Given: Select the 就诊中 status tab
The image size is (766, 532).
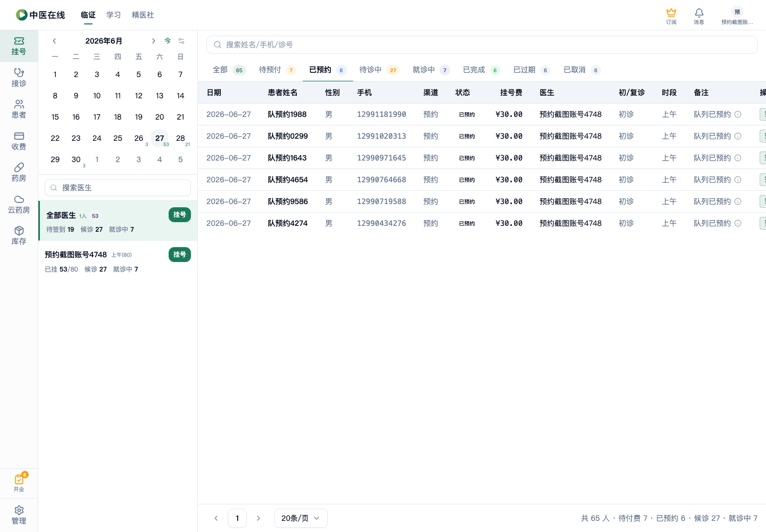Looking at the screenshot, I should click(431, 70).
